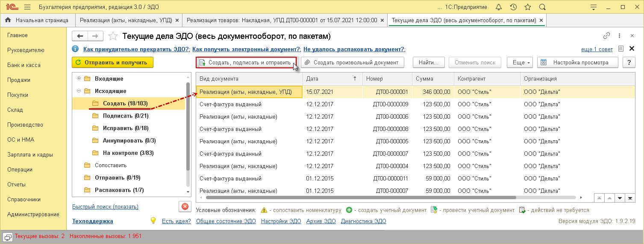644x244 pixels.
Task: Open the notifications bell
Action: pyautogui.click(x=499, y=7)
